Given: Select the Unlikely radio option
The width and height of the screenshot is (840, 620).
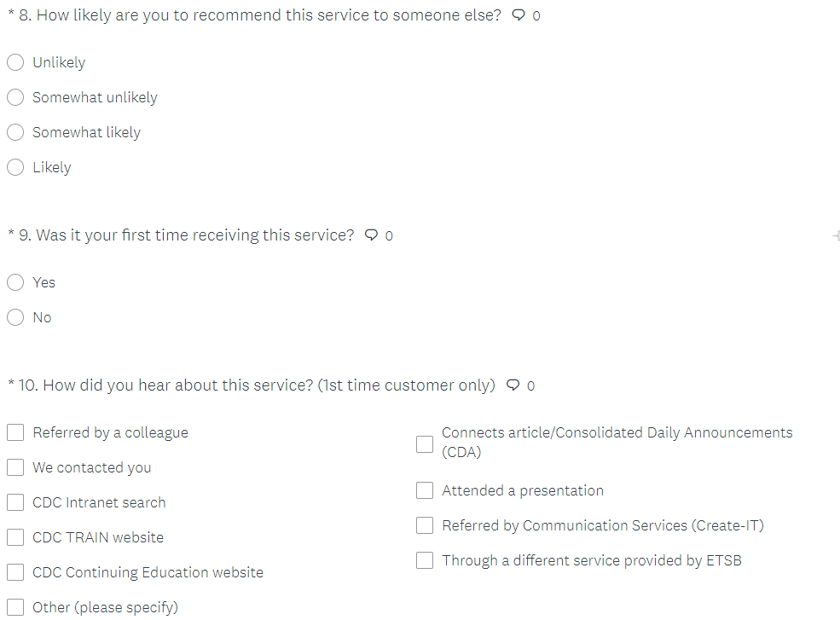Looking at the screenshot, I should 15,62.
